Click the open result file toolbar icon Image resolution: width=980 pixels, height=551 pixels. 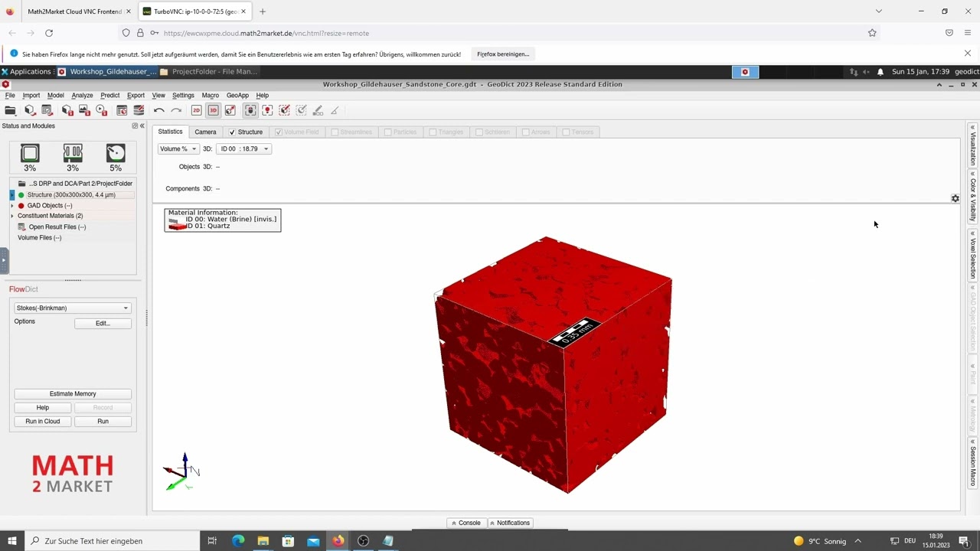pyautogui.click(x=47, y=110)
